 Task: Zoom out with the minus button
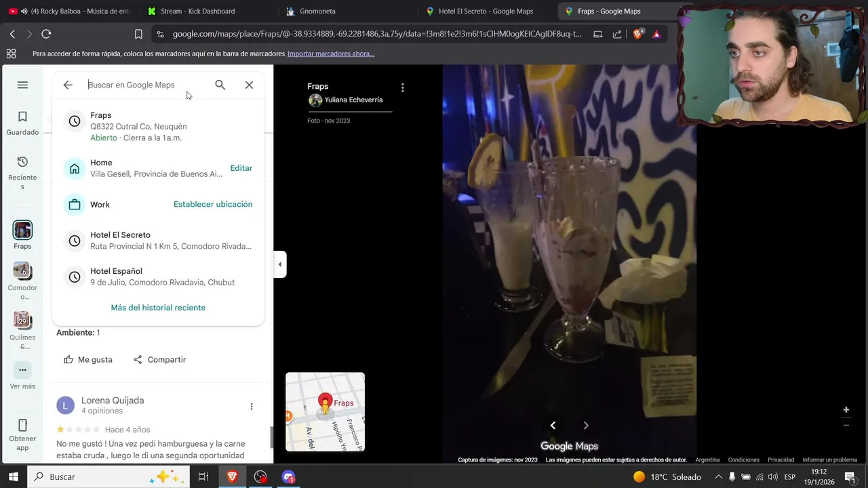coord(846,425)
